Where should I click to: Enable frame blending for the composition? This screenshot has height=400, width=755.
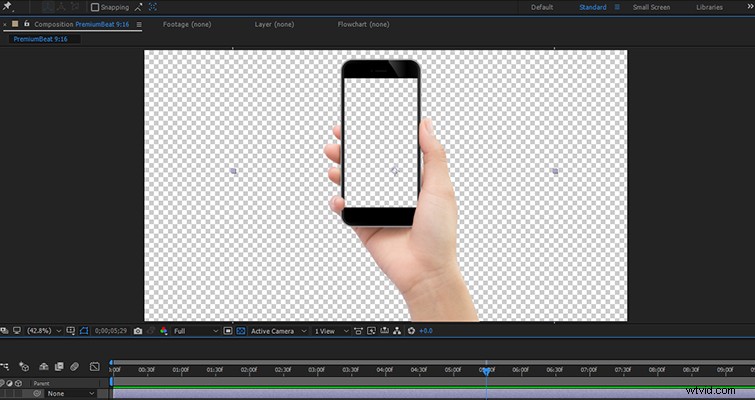pos(59,367)
